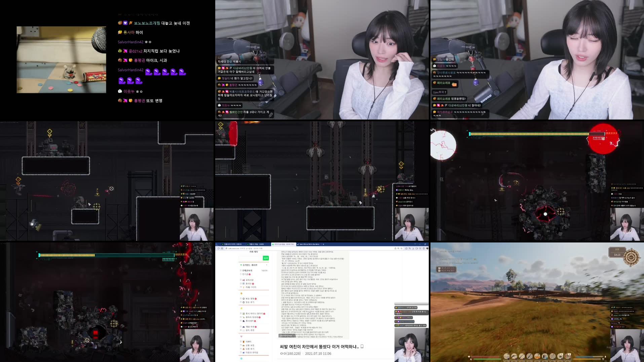Click the 출석부 icon in the cafe sidebar
Image resolution: width=644 pixels, height=362 pixels.
point(244,284)
